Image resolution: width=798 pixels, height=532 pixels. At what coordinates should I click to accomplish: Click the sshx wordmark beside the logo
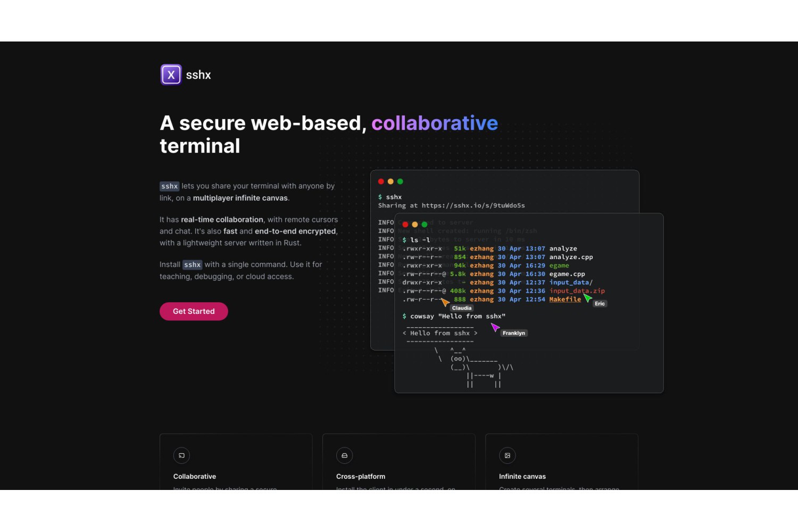pyautogui.click(x=198, y=75)
